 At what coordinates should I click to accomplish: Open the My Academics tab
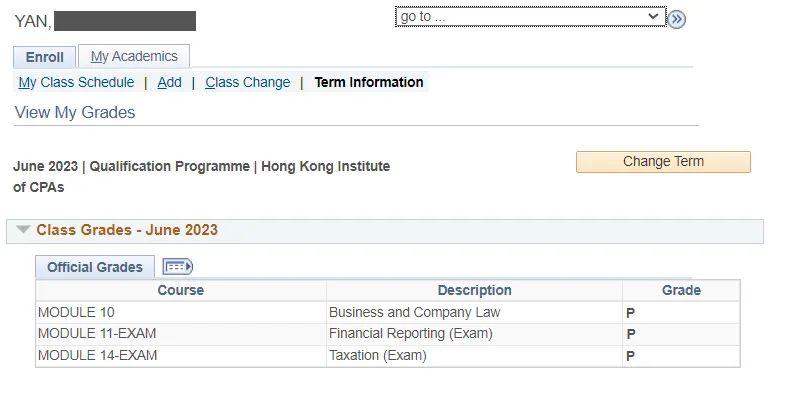[134, 56]
